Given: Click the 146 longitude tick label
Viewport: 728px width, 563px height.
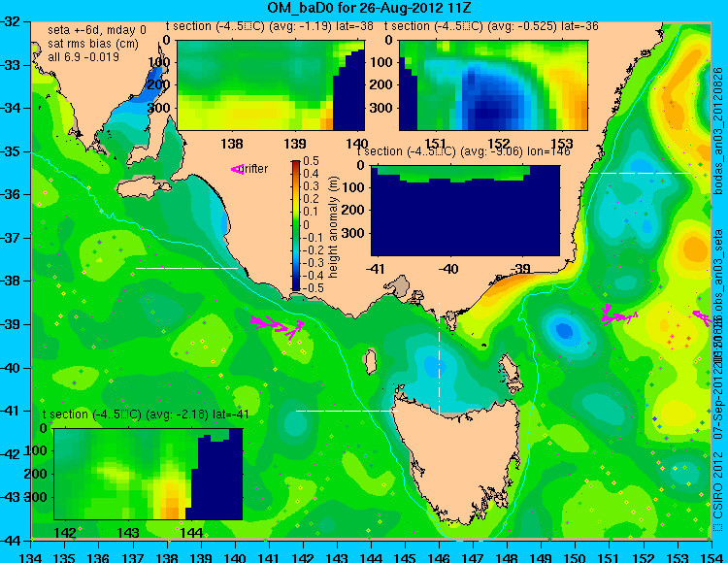Looking at the screenshot, I should tap(439, 557).
